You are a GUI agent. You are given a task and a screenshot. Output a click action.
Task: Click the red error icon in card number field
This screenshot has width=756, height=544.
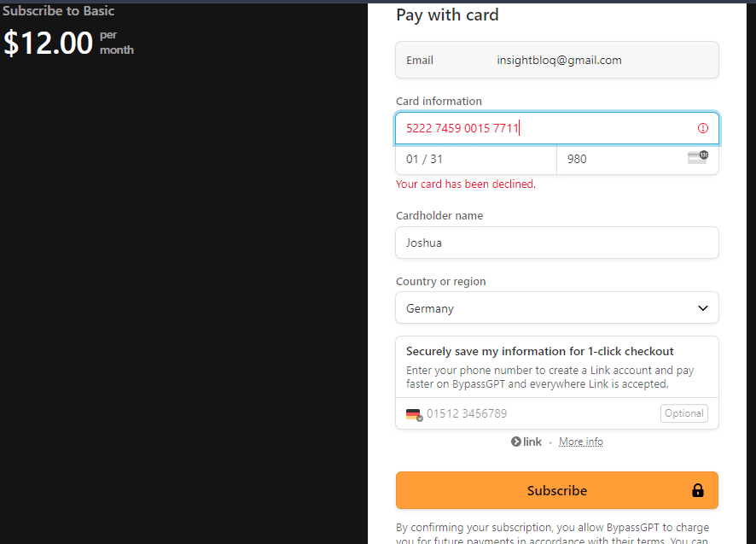[x=703, y=128]
